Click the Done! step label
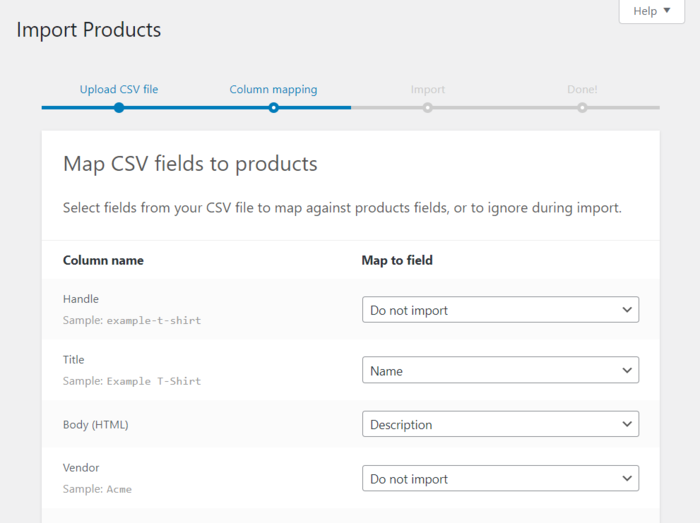 tap(582, 89)
